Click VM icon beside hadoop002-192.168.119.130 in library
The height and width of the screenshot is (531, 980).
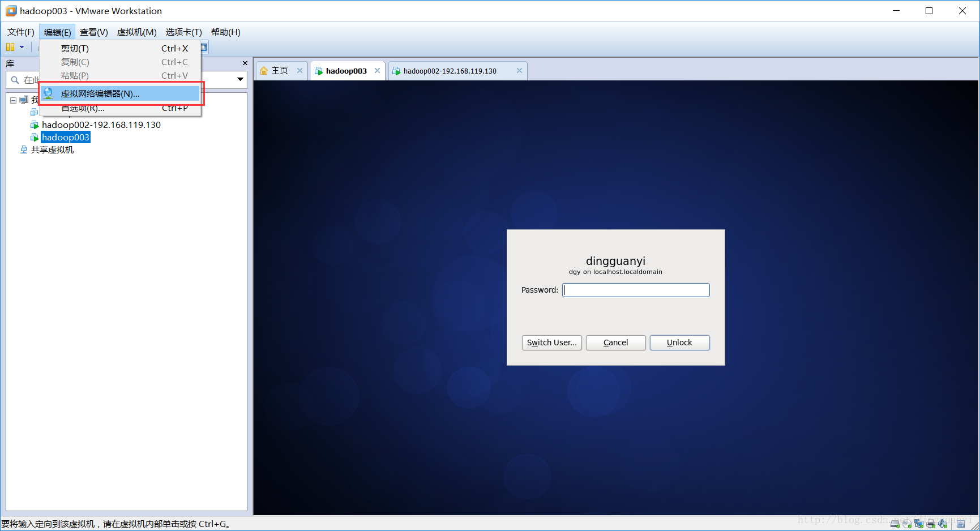(35, 125)
